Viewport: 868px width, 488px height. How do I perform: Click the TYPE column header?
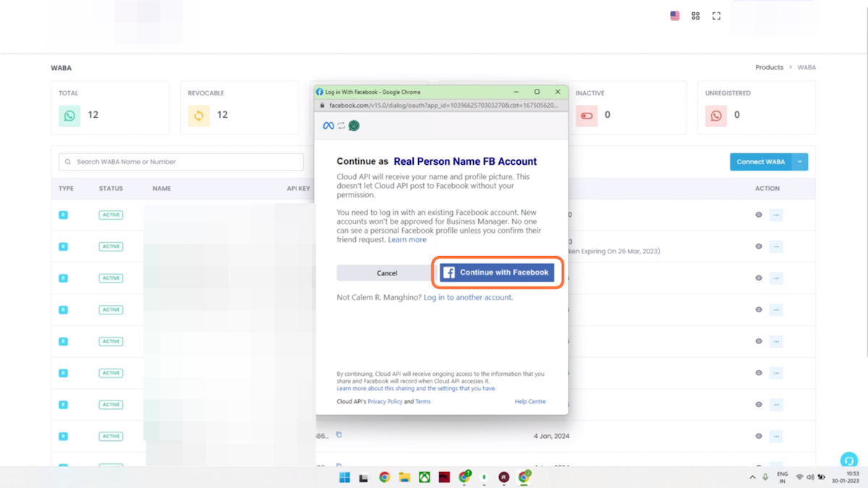point(66,189)
